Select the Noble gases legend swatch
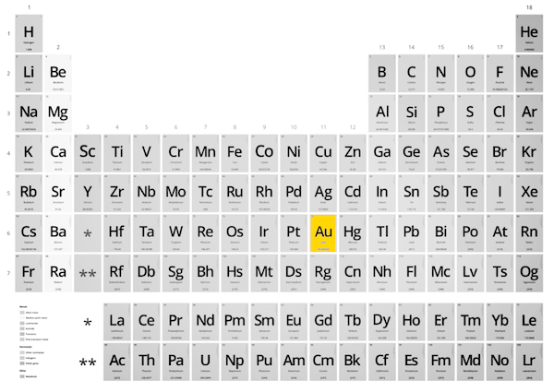This screenshot has height=392, width=554. [22, 363]
